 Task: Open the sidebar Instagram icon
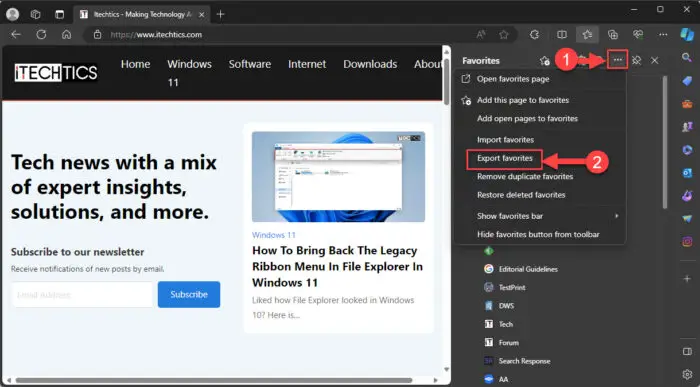(687, 241)
